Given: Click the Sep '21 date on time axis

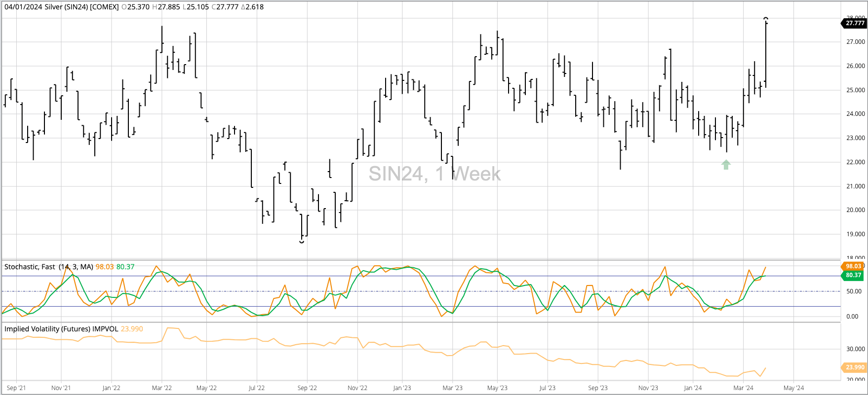Looking at the screenshot, I should [16, 388].
